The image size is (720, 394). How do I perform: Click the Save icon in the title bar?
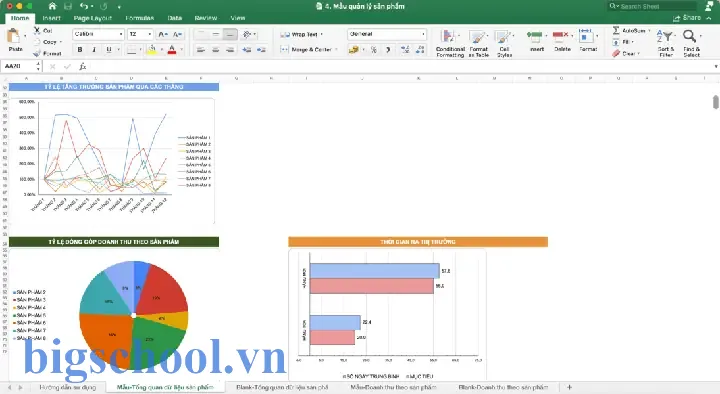pos(68,6)
